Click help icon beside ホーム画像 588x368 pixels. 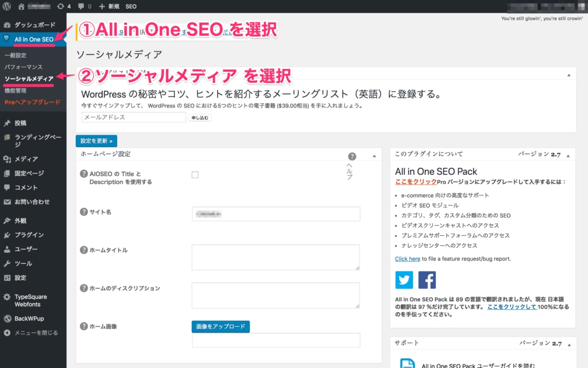coord(84,326)
